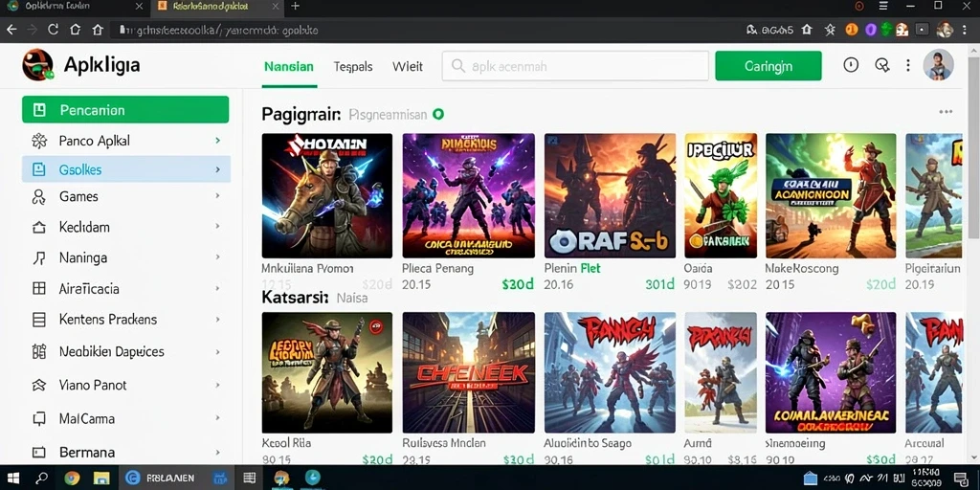The height and width of the screenshot is (490, 980).
Task: Expand the Viano Panot chevron
Action: (x=217, y=385)
